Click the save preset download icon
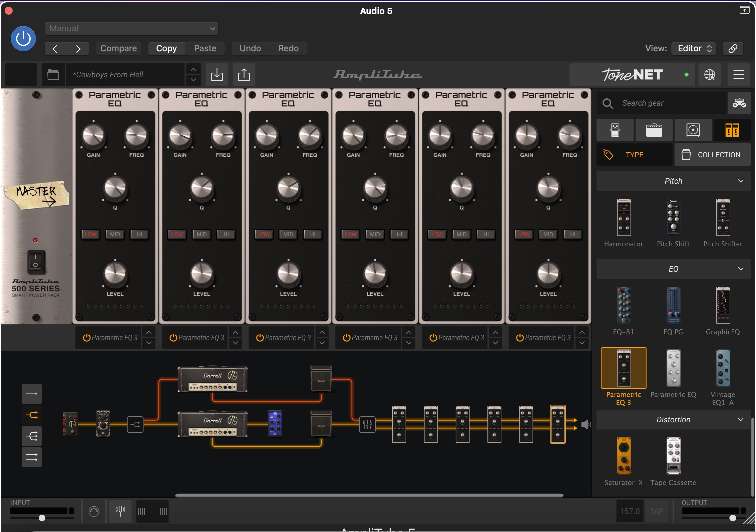Image resolution: width=756 pixels, height=532 pixels. coord(217,75)
